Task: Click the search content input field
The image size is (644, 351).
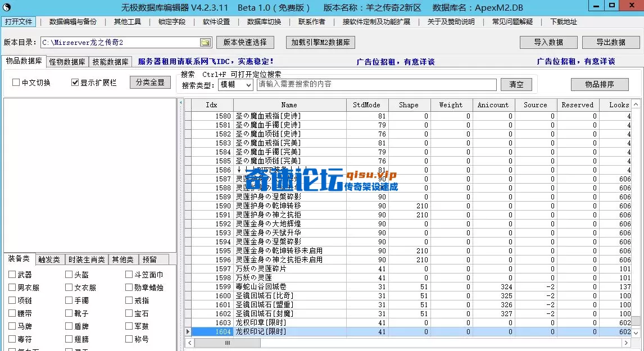Action: click(377, 84)
